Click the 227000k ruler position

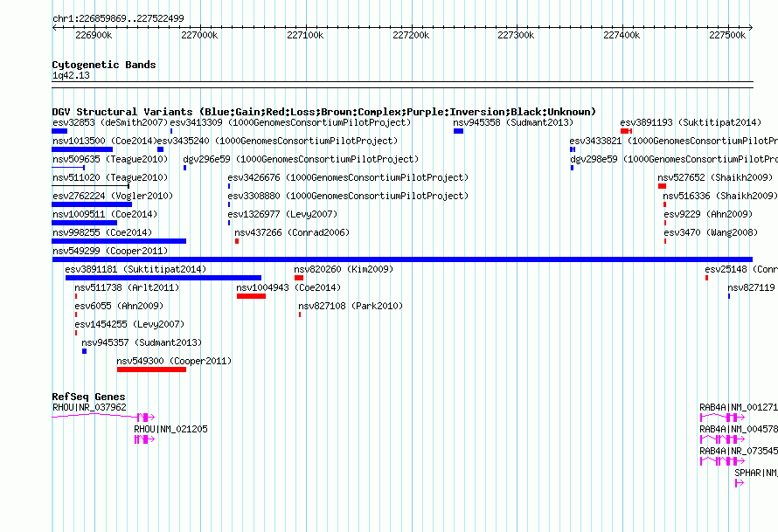(x=199, y=35)
